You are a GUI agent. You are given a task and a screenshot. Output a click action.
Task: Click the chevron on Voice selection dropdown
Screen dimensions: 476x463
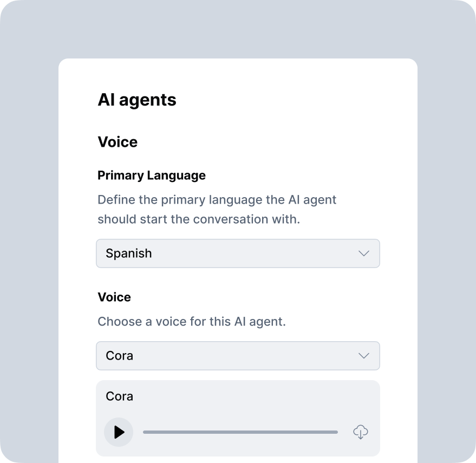coord(364,356)
